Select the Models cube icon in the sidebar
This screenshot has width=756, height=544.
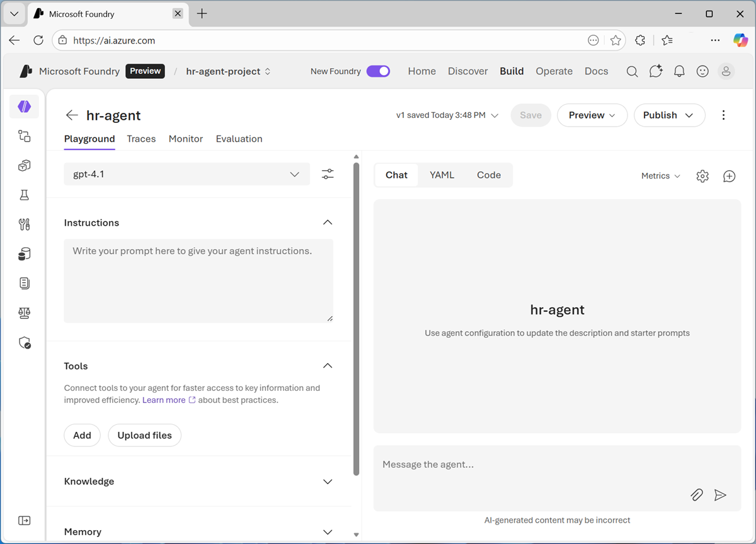24,165
